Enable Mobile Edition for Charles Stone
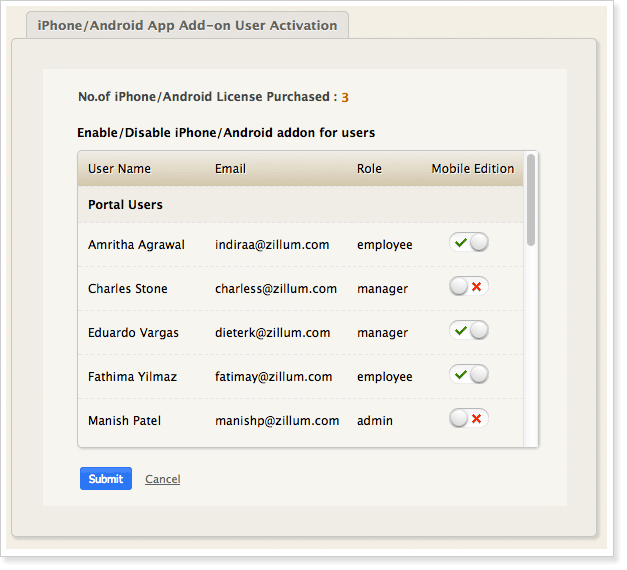 [469, 287]
